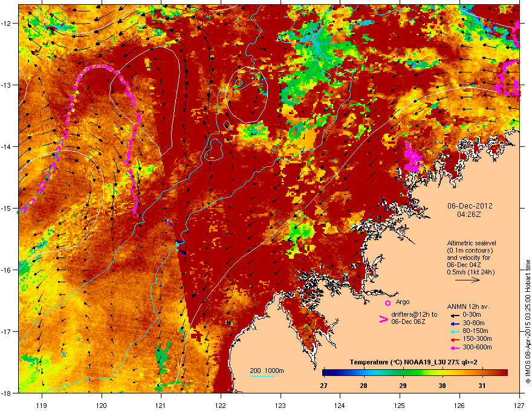
Task: Click the '0.5m/s (1kt 24h)' label
Action: tap(471, 272)
